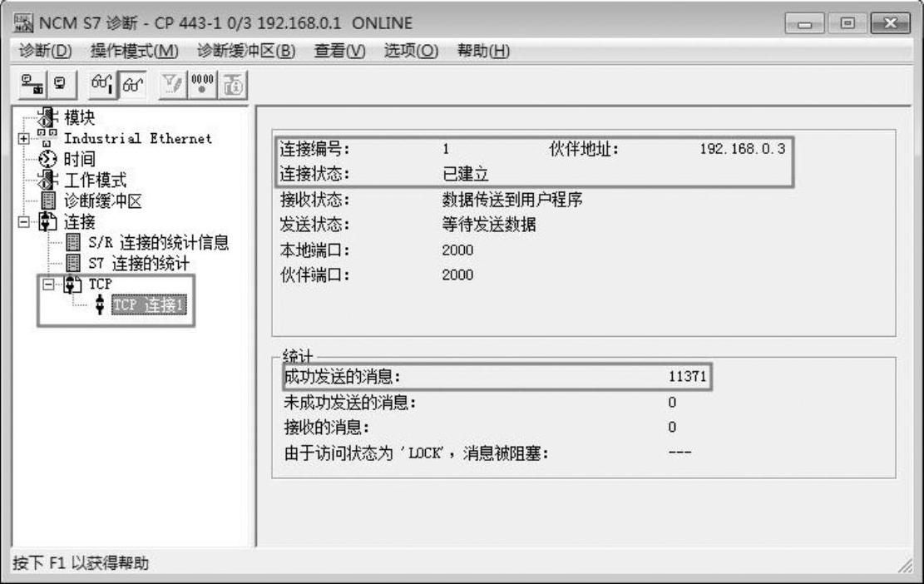The height and width of the screenshot is (584, 924).
Task: Click the 接收的消息 label
Action: pyautogui.click(x=327, y=428)
